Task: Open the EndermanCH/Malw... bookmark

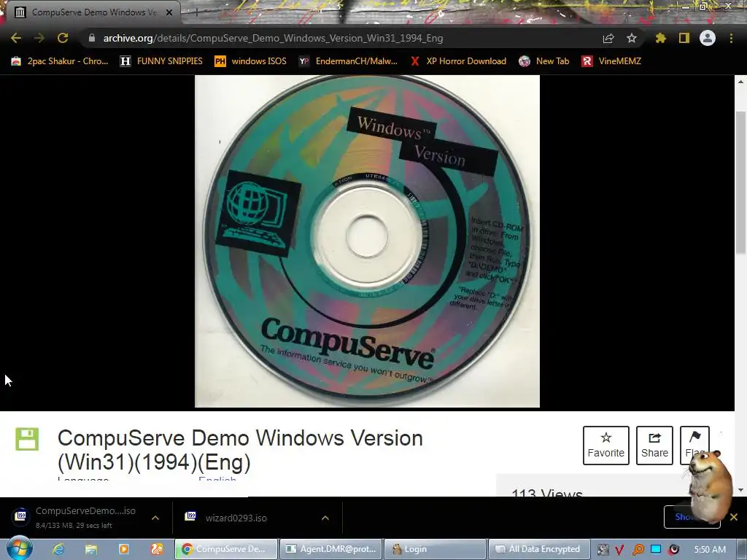Action: click(x=348, y=61)
